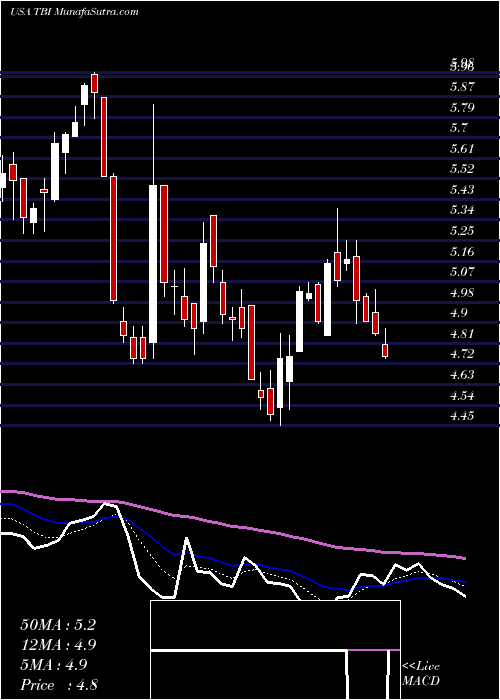Click the 5.07 price axis label

[462, 272]
